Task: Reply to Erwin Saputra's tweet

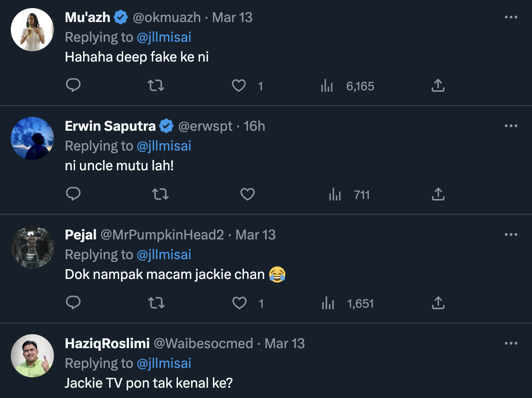Action: 73,194
